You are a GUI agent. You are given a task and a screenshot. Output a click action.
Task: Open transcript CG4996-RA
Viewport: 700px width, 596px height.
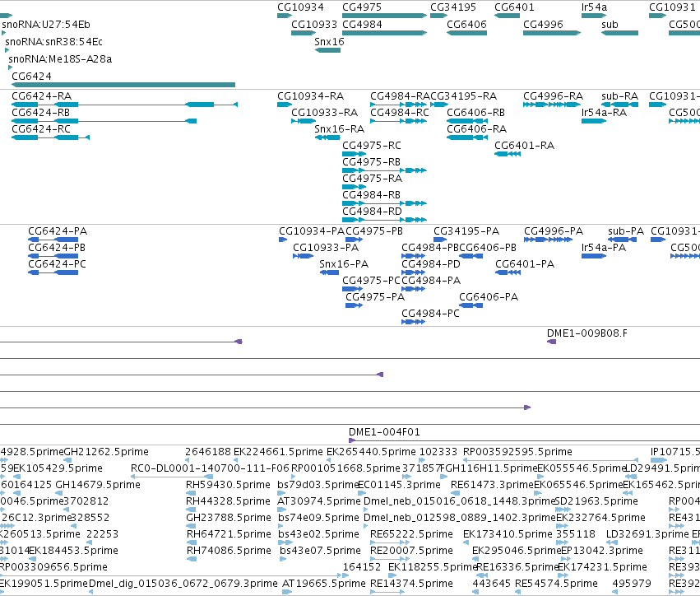(552, 105)
